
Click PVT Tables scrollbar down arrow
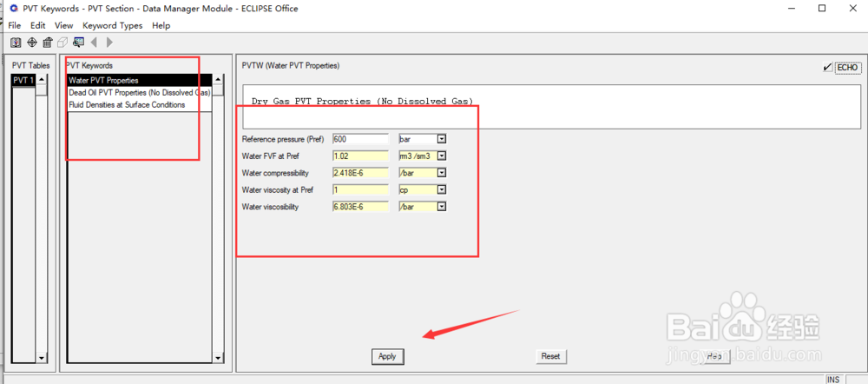42,358
